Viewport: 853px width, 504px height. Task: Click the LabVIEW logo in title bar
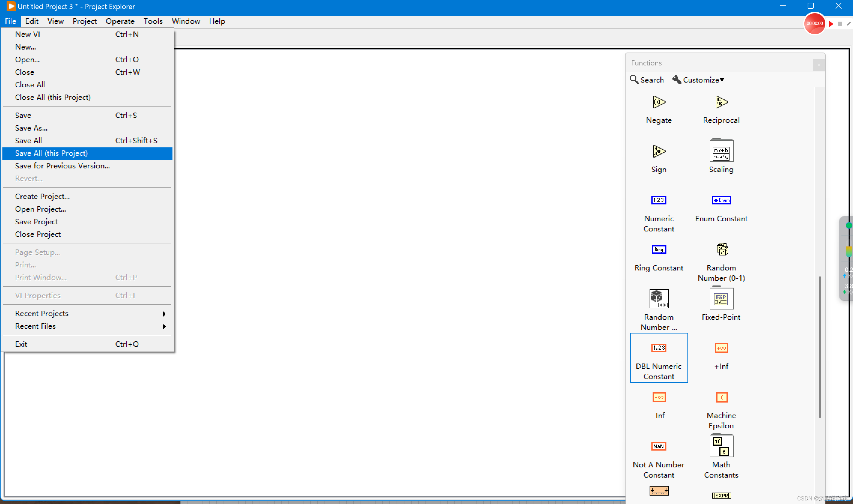click(11, 6)
